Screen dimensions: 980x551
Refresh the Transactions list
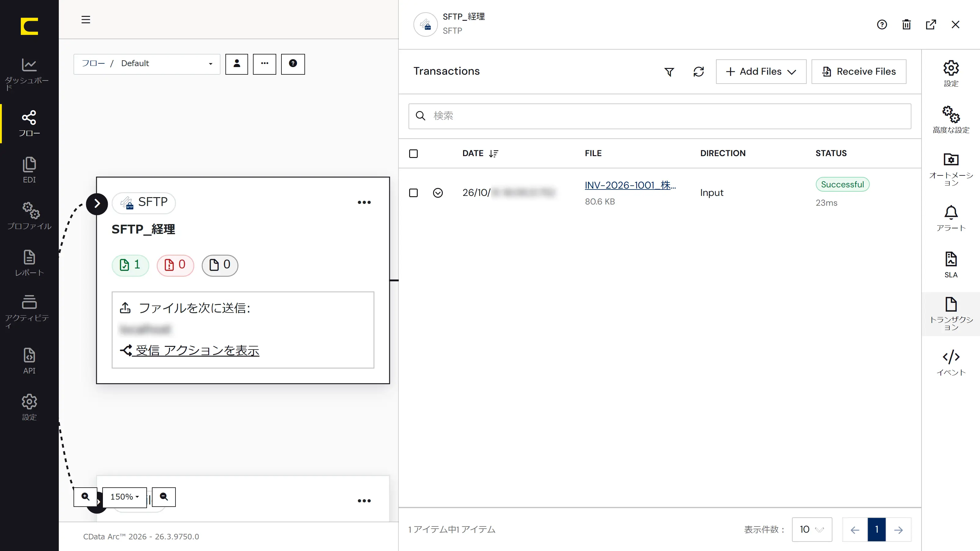coord(699,72)
